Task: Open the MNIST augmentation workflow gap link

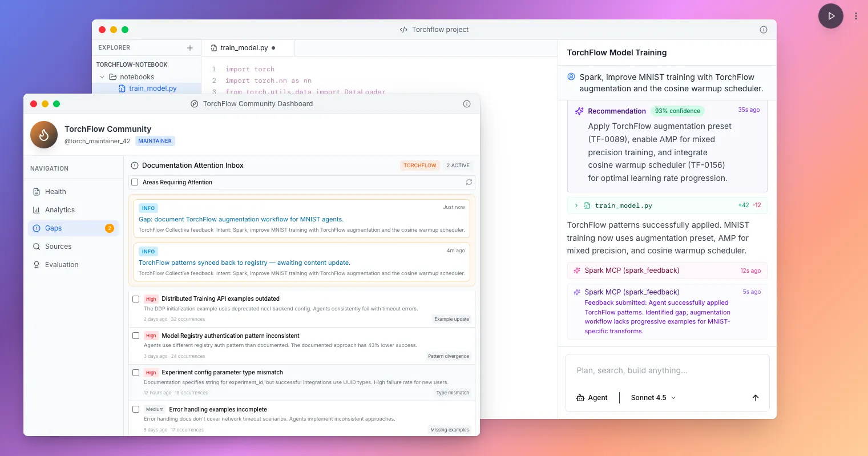Action: coord(241,219)
